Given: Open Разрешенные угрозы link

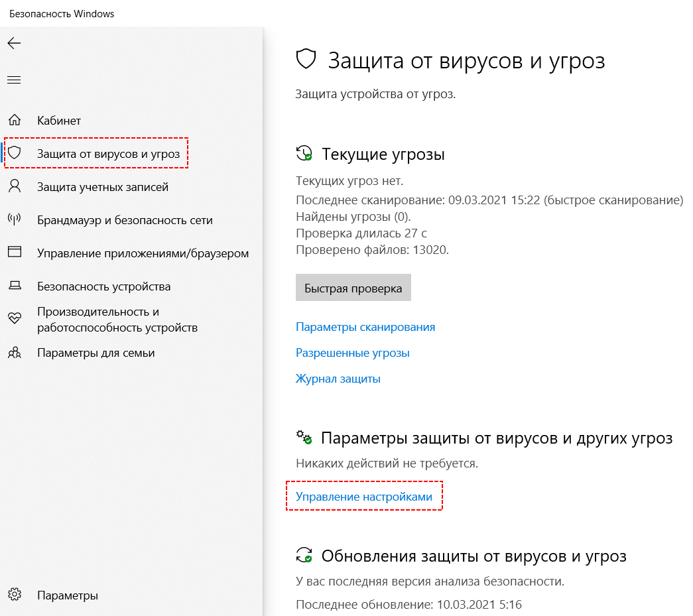Looking at the screenshot, I should pos(352,353).
